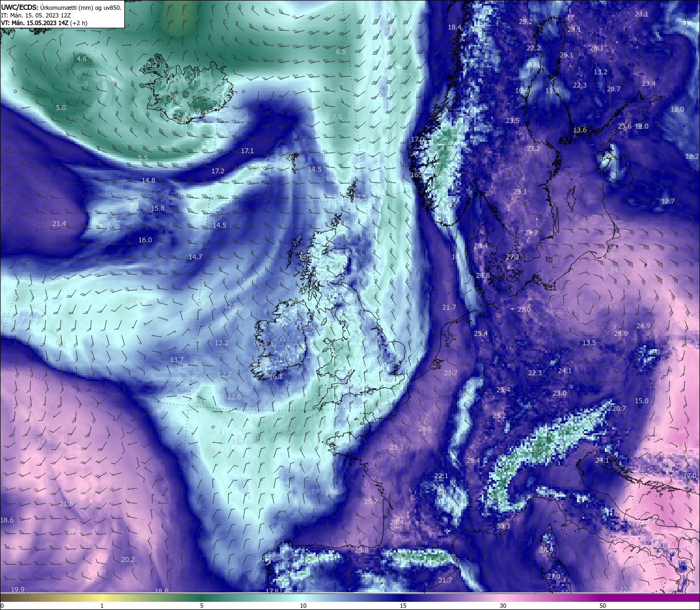Click the map value 16.1
Image resolution: width=700 pixels, height=610 pixels.
(x=276, y=377)
